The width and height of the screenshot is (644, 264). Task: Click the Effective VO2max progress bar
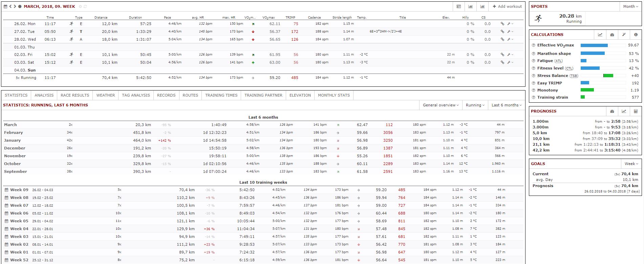pos(603,45)
